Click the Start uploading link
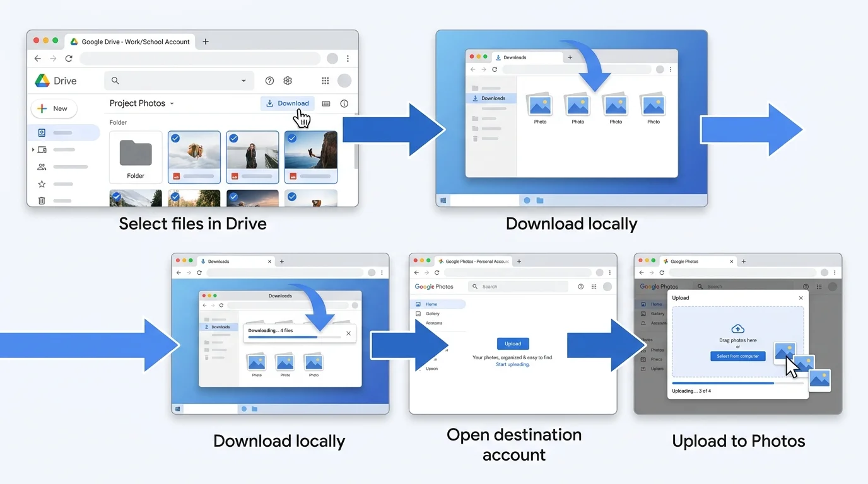The image size is (868, 484). click(513, 364)
